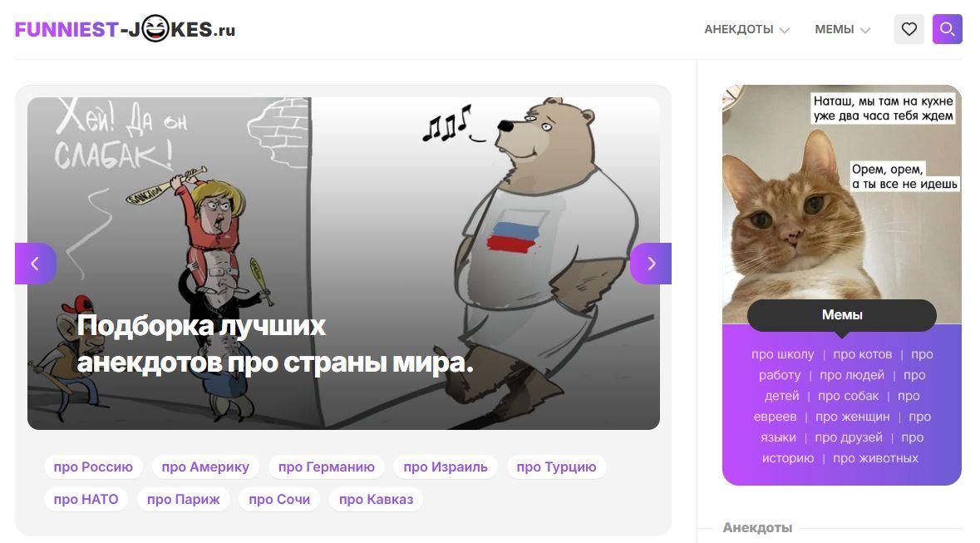Open memes про котов link
The width and height of the screenshot is (980, 543).
[863, 354]
